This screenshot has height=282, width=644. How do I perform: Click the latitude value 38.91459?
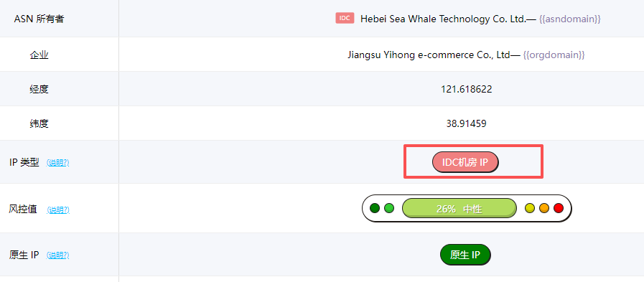point(466,123)
